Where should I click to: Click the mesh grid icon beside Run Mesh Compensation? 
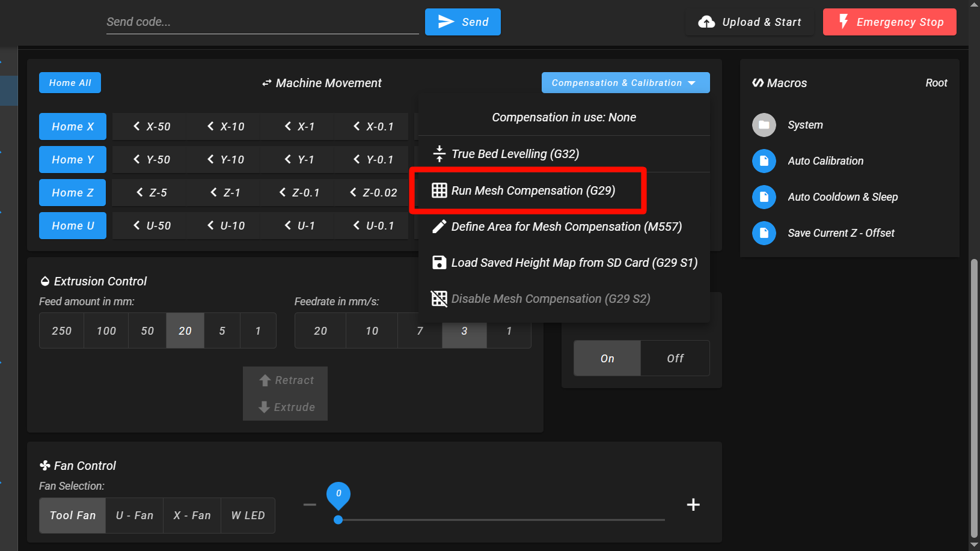[439, 190]
